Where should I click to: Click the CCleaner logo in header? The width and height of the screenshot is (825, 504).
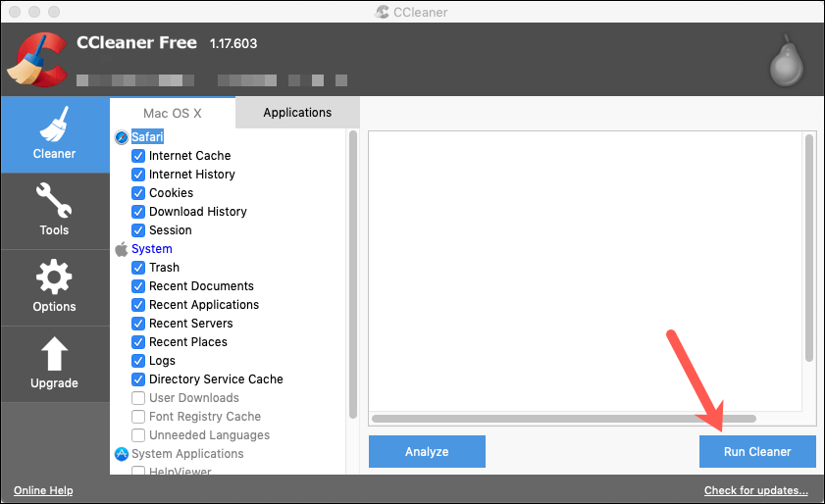[37, 60]
